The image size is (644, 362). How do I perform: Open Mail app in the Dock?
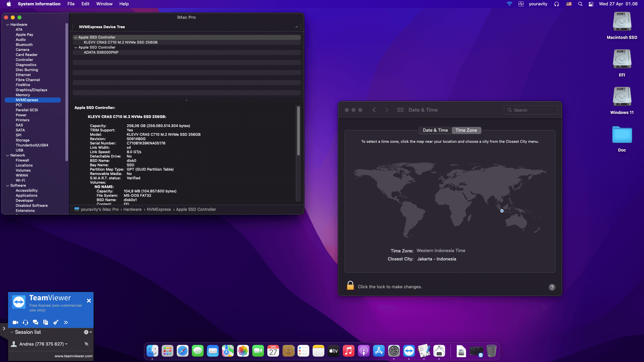[213, 351]
